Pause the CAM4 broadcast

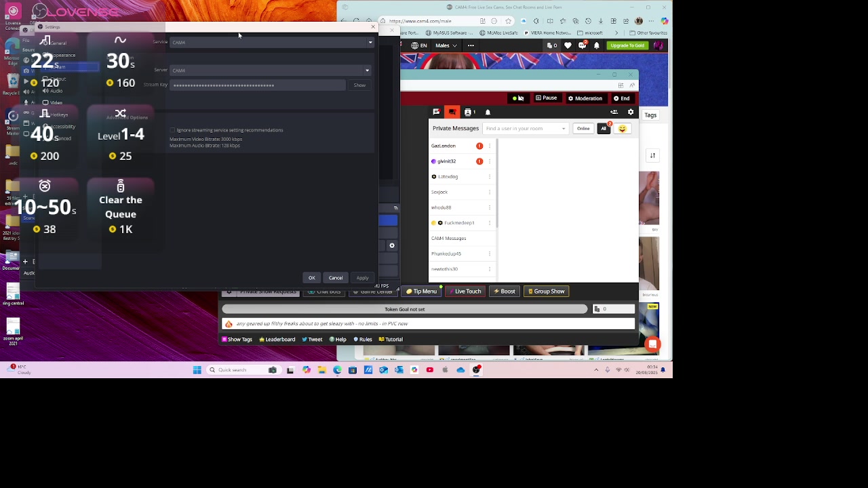pos(547,98)
